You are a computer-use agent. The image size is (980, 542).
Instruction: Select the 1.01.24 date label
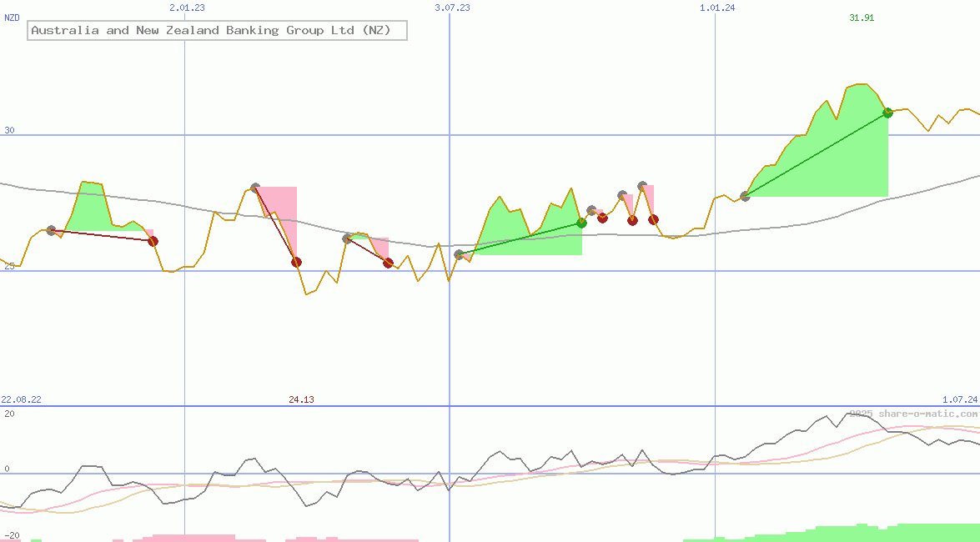[717, 8]
